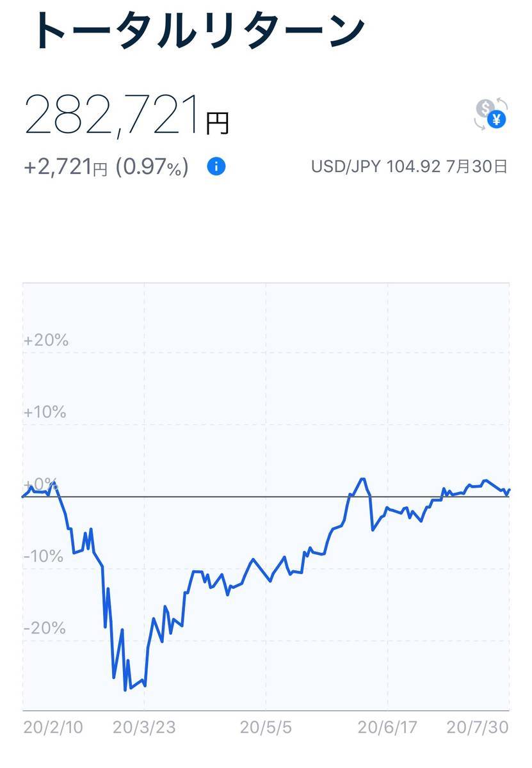Select the 20/6/17 date marker
Screen dimensions: 532x768
387,728
